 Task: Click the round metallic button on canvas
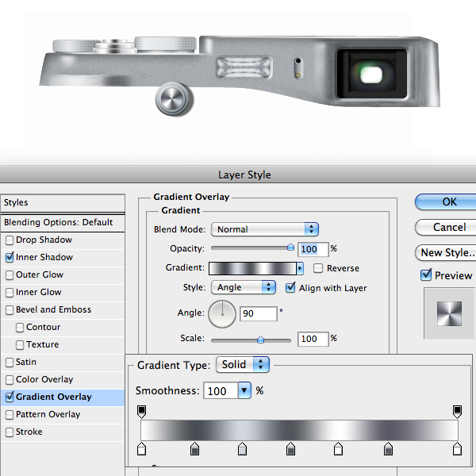[174, 99]
